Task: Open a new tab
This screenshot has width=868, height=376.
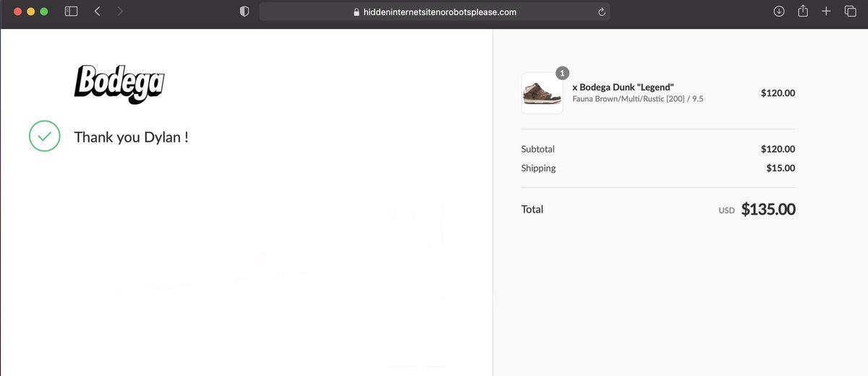Action: (x=826, y=12)
